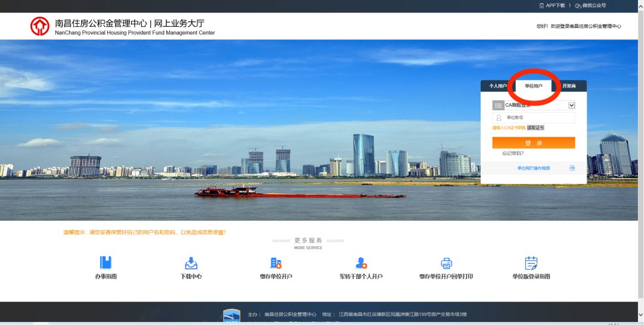Click the 下载中心 label
The image size is (644, 325).
tap(191, 277)
